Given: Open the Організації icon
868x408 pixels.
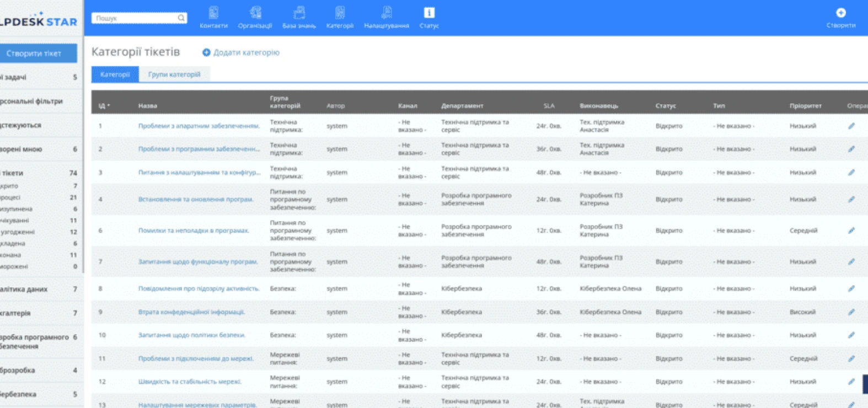Looking at the screenshot, I should [255, 13].
